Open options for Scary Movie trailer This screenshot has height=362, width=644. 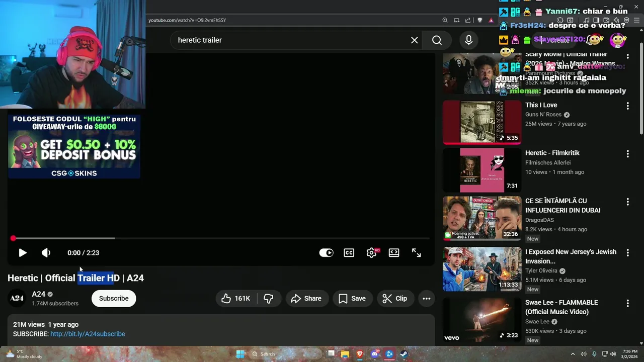click(627, 56)
